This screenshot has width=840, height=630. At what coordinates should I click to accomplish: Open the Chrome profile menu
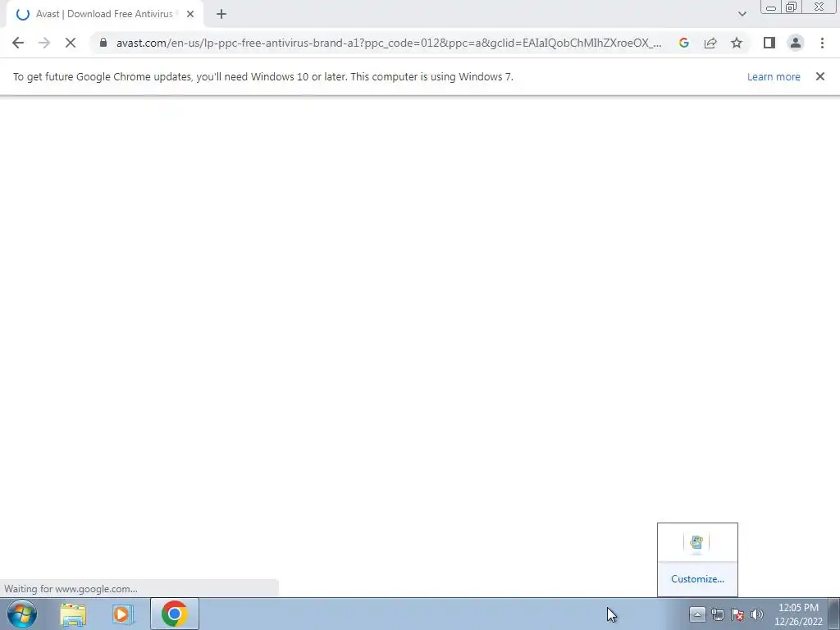796,43
